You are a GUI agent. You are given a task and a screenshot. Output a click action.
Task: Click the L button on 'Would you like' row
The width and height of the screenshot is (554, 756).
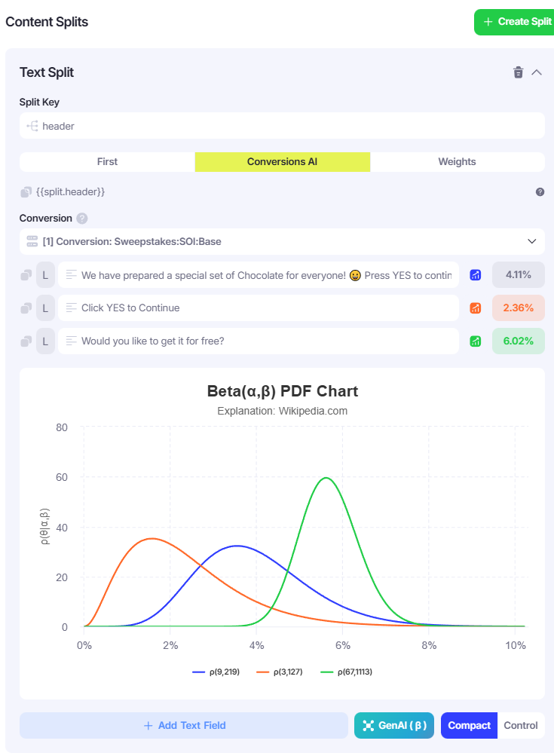[45, 341]
